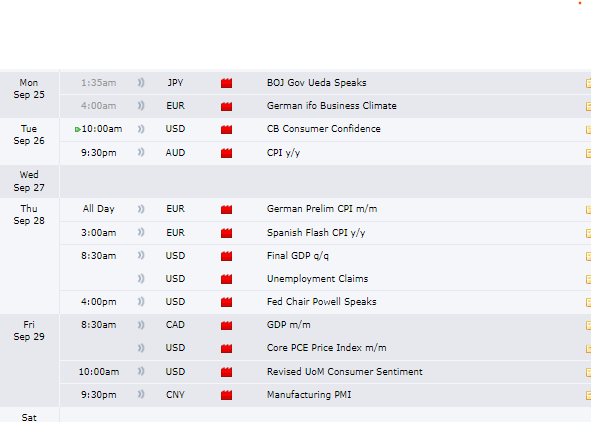
Task: Toggle the alert icon next to 9:30pm AUD
Action: tap(141, 152)
